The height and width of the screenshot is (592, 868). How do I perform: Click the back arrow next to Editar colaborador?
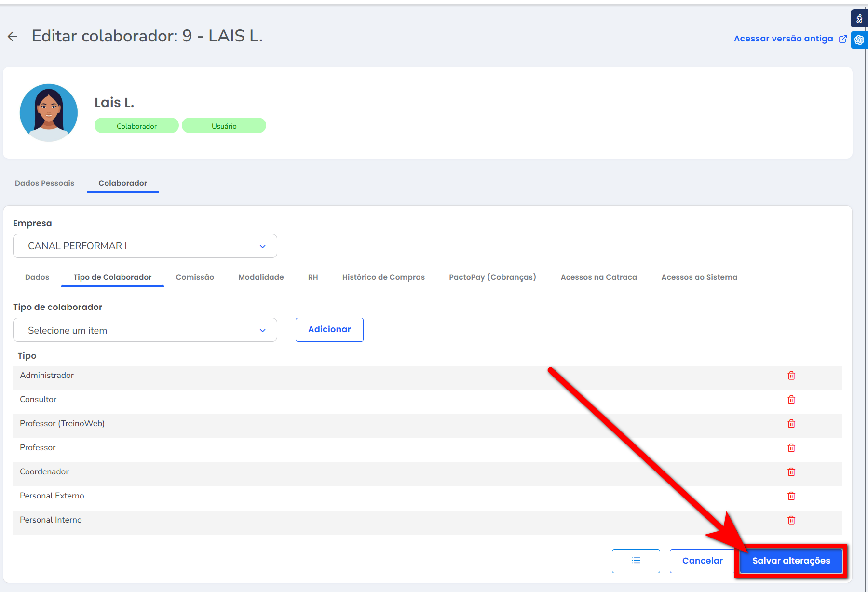coord(13,36)
